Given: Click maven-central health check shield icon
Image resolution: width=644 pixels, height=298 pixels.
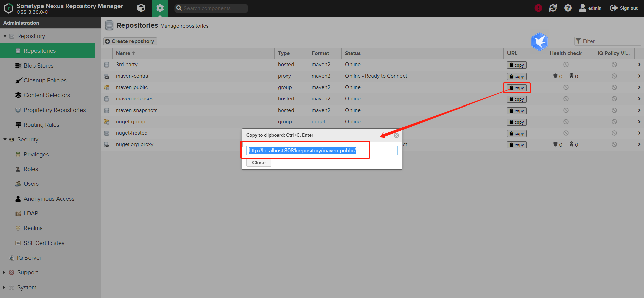Looking at the screenshot, I should click(555, 76).
